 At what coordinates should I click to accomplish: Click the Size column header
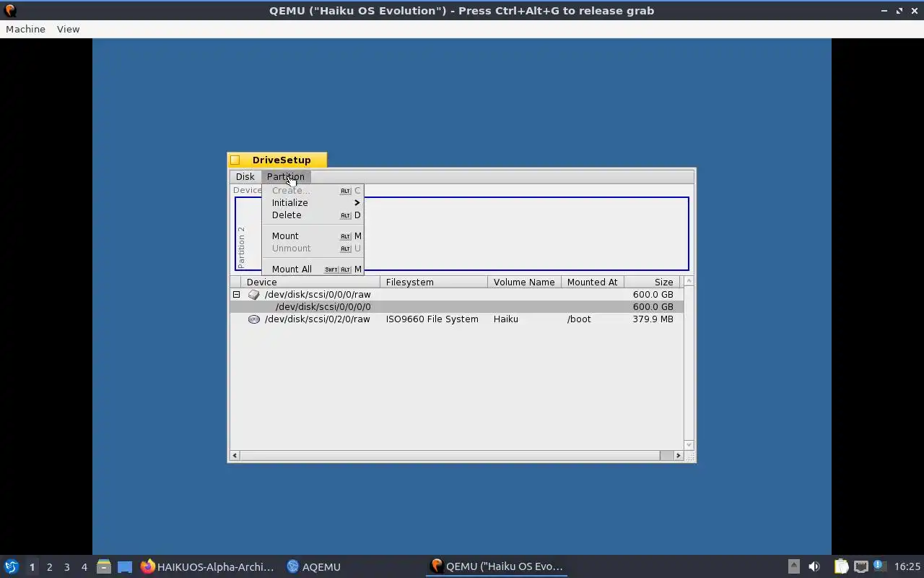(653, 282)
